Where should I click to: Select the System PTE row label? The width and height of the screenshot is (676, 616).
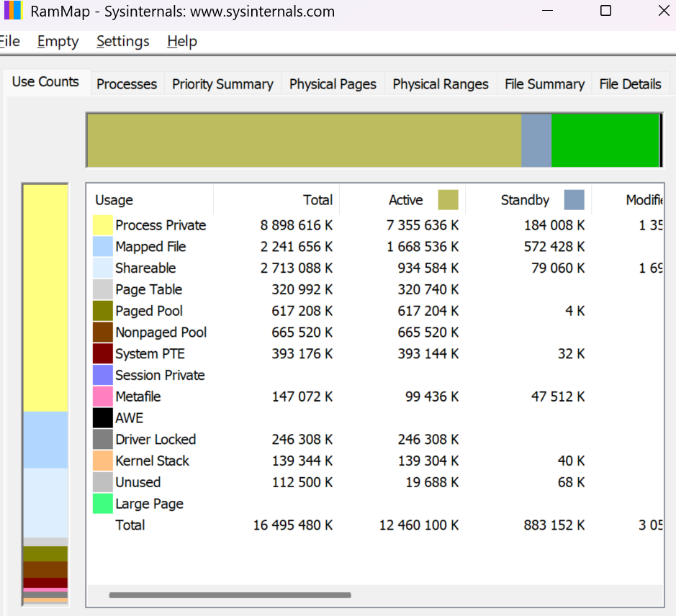[150, 353]
